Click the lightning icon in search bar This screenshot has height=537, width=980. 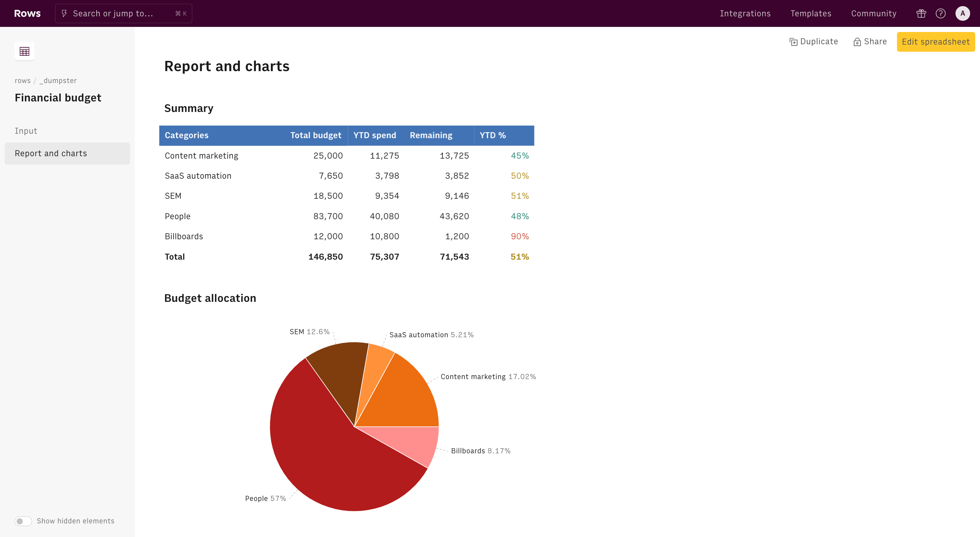(64, 13)
